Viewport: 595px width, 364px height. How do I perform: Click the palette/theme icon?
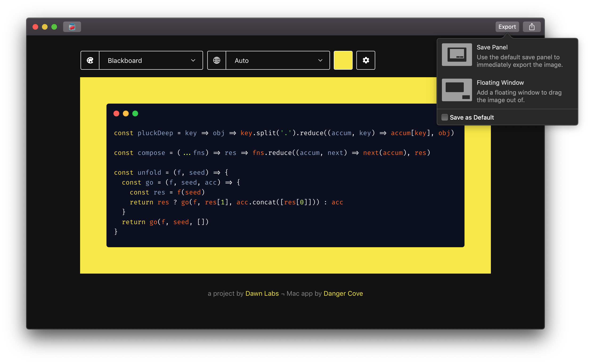coord(90,60)
